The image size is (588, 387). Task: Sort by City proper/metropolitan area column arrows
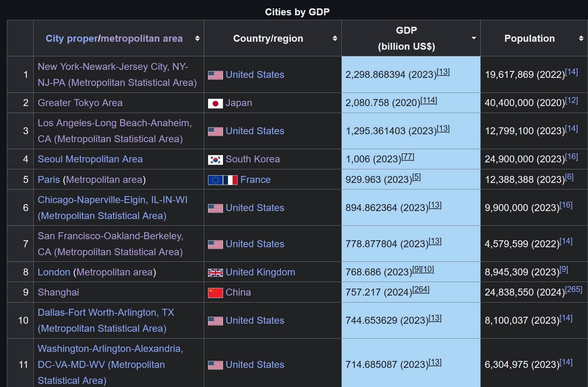point(197,38)
